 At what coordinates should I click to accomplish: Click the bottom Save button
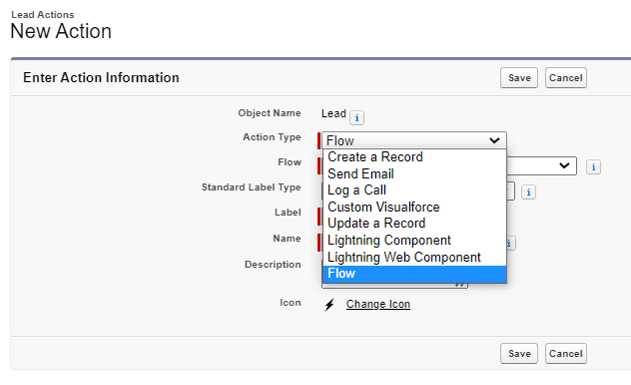519,354
